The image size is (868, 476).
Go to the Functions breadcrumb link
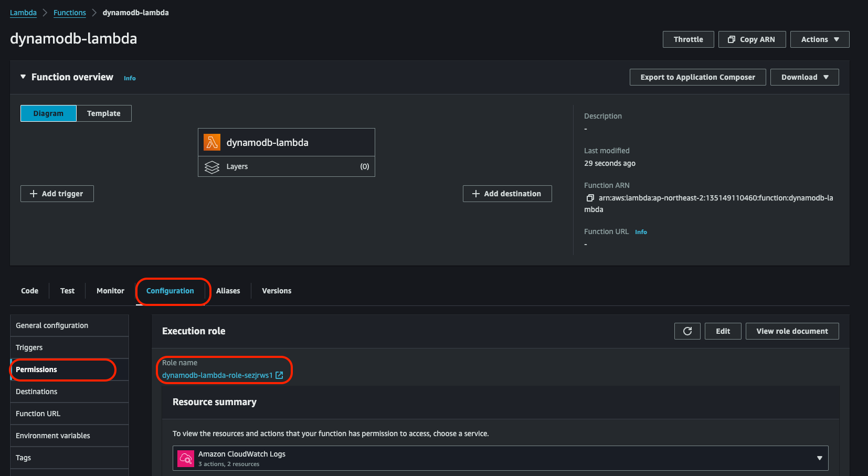(70, 13)
